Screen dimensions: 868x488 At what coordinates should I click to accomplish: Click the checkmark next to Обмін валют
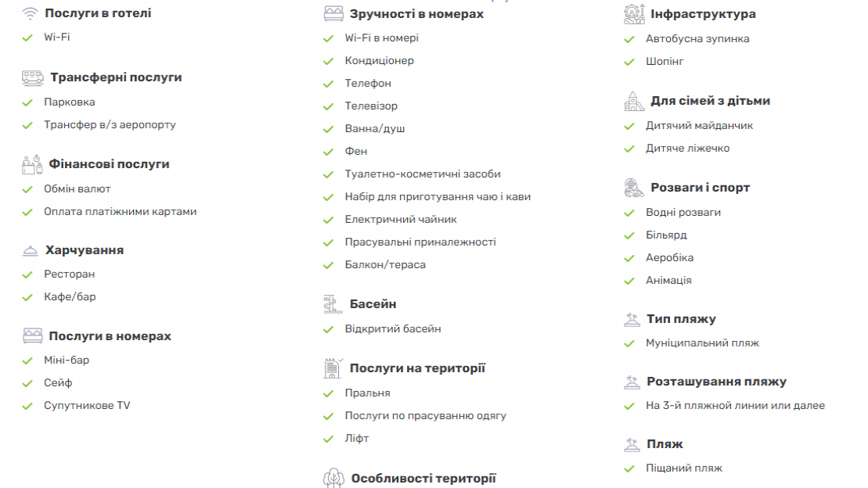(x=27, y=190)
